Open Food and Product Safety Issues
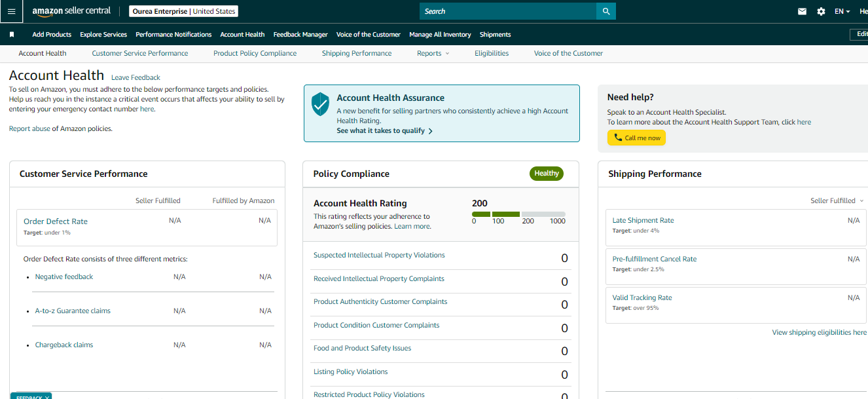The image size is (868, 399). (363, 348)
